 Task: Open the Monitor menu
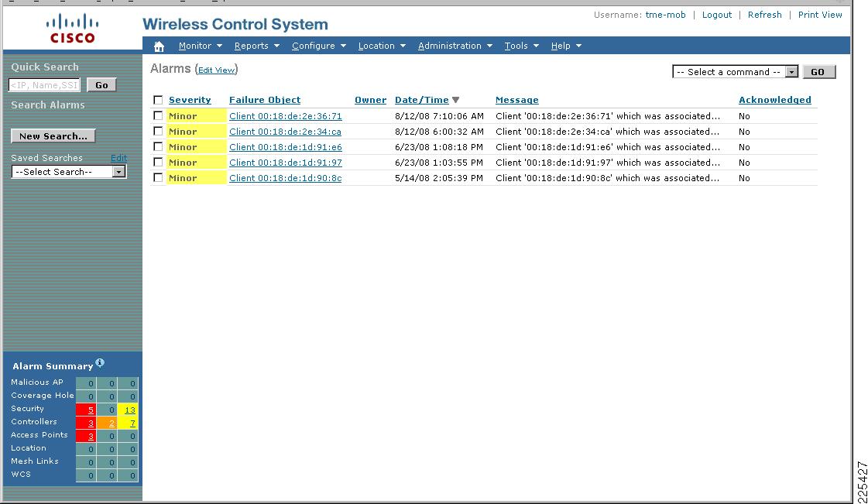point(201,46)
